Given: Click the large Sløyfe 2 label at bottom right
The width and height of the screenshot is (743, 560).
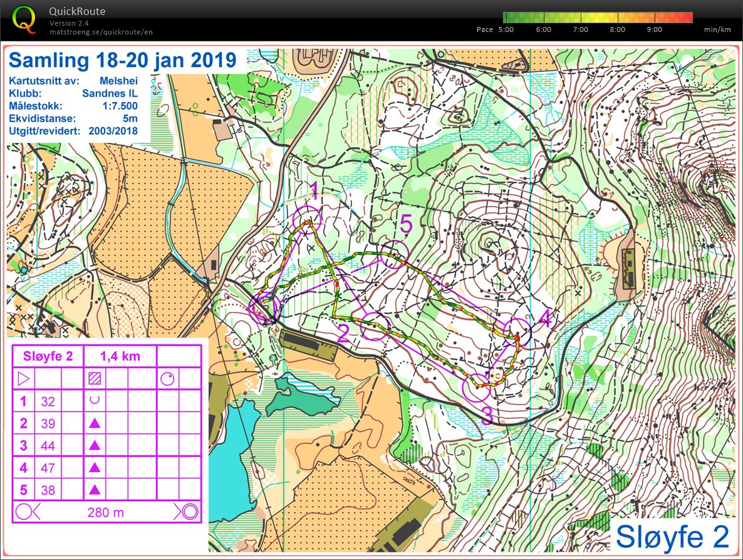Looking at the screenshot, I should [x=672, y=537].
